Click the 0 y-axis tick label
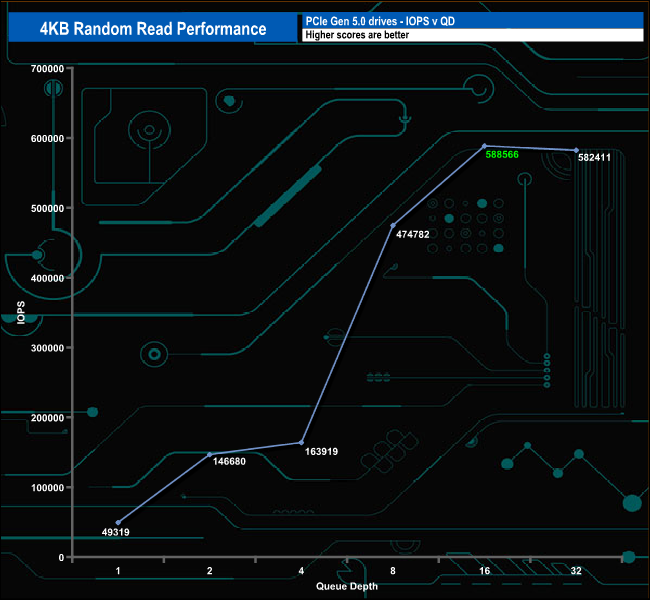This screenshot has height=600, width=650. click(x=62, y=557)
